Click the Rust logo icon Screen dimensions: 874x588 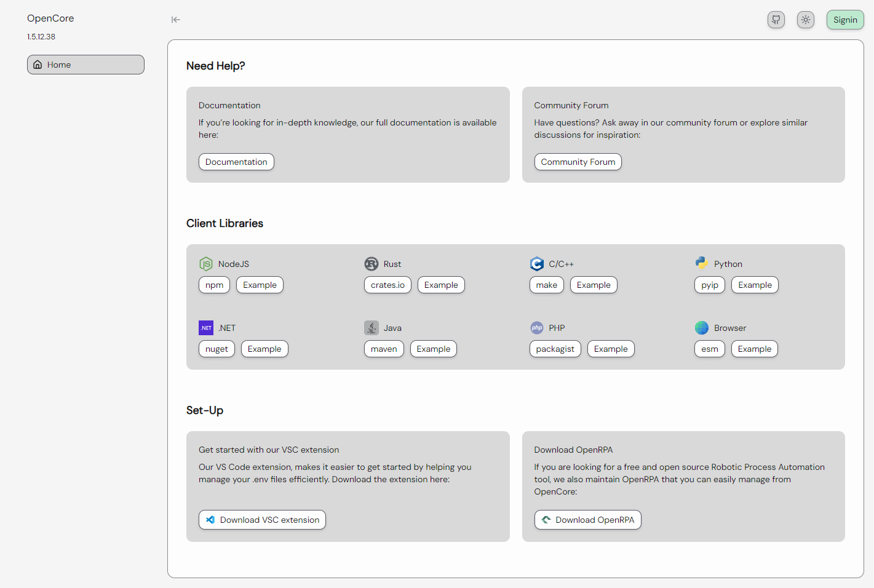coord(371,264)
